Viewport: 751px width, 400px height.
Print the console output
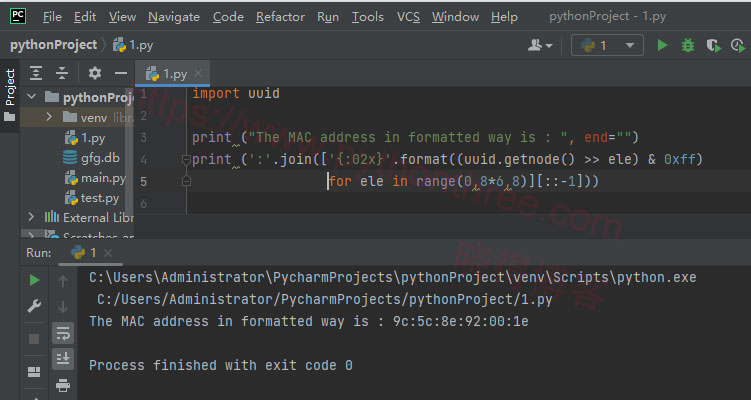click(63, 385)
